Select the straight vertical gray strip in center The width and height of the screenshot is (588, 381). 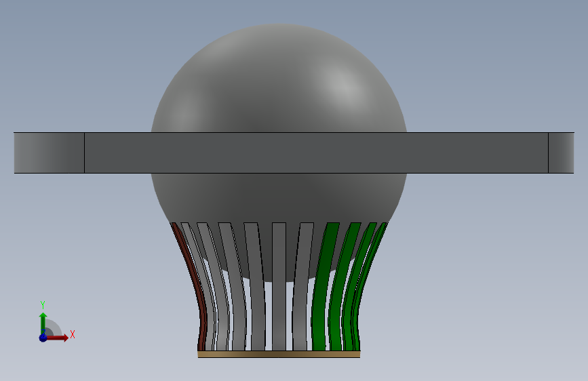[279, 287]
